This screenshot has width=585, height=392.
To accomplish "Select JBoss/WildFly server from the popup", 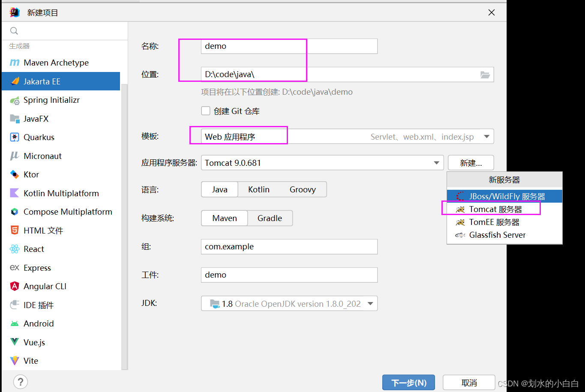I will click(504, 196).
